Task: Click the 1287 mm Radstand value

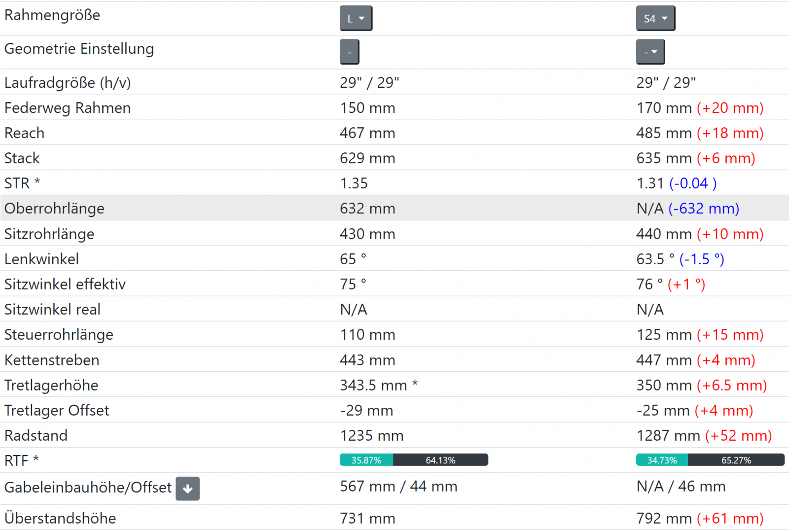Action: (x=668, y=436)
